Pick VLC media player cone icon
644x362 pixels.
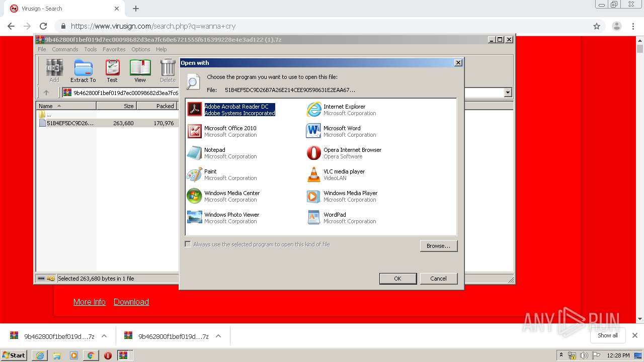(313, 174)
